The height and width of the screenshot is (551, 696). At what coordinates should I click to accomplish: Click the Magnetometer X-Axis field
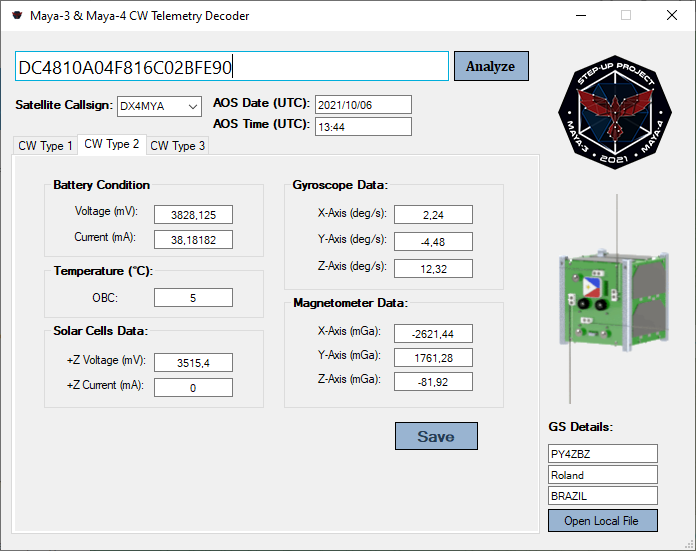[x=433, y=333]
